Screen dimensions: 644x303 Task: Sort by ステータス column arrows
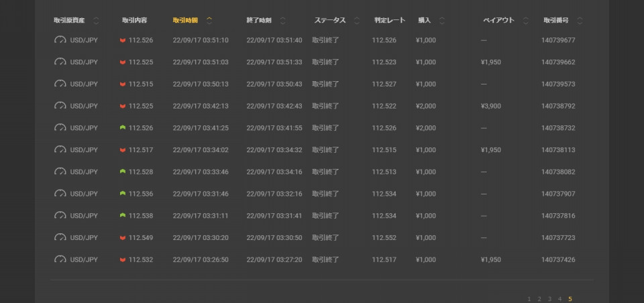click(356, 21)
